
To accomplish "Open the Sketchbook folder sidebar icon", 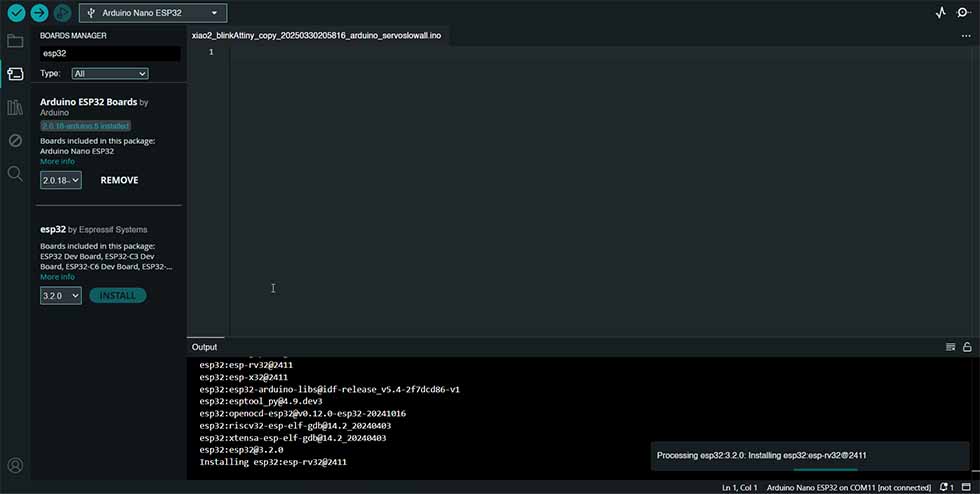I will pos(15,41).
